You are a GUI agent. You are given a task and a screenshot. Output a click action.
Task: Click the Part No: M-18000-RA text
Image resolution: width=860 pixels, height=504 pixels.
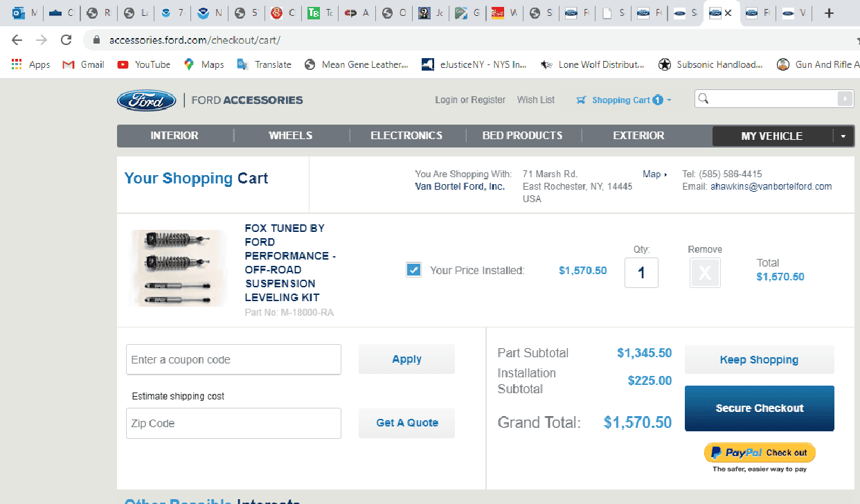[x=289, y=312]
